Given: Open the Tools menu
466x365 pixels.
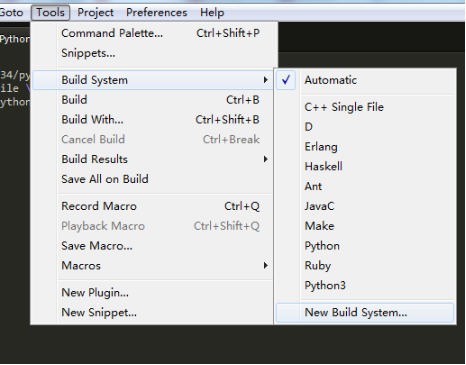Looking at the screenshot, I should pyautogui.click(x=50, y=13).
